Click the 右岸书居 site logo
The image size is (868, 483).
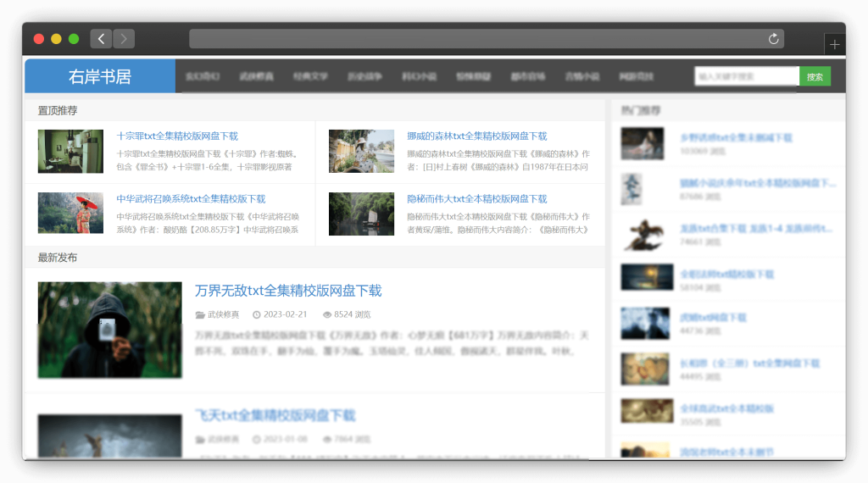click(x=100, y=76)
